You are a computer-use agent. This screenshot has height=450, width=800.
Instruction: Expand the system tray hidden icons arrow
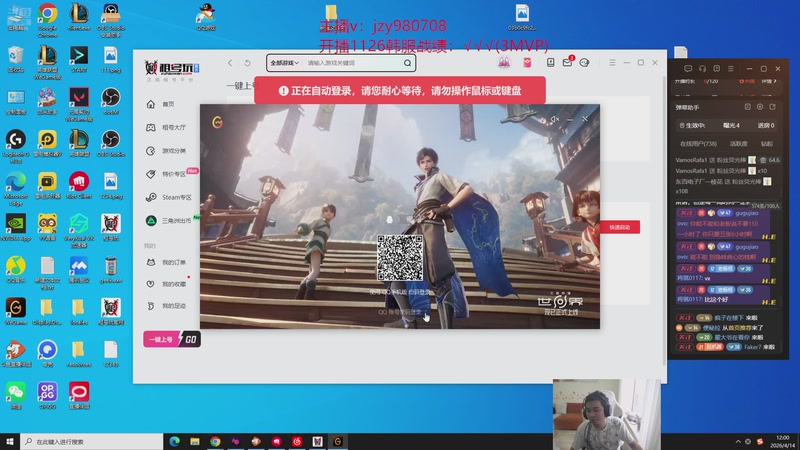coord(738,441)
